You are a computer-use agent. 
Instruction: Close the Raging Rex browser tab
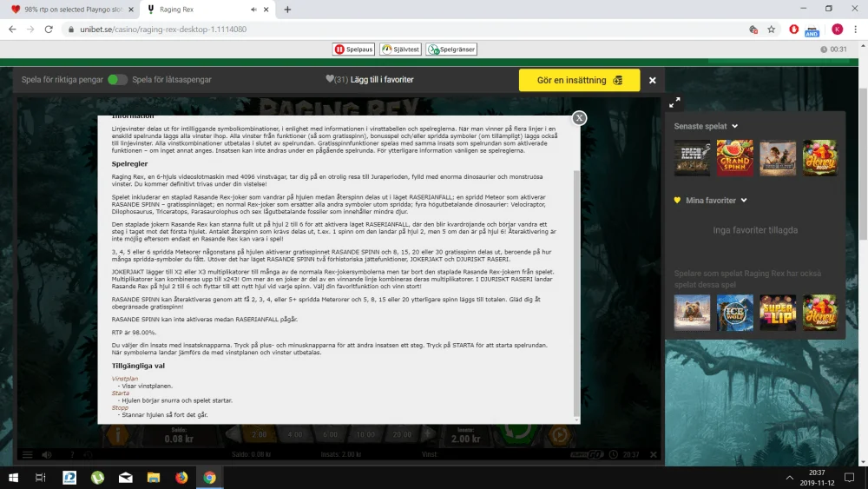point(266,10)
